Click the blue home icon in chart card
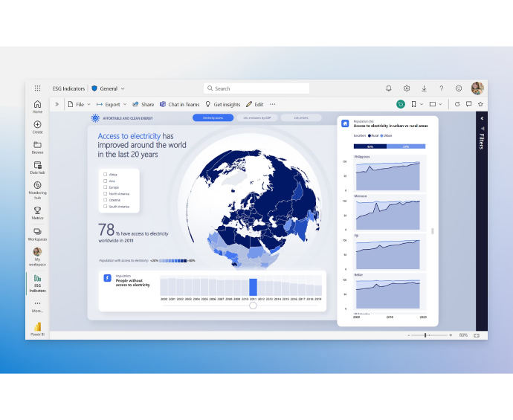 click(x=345, y=123)
